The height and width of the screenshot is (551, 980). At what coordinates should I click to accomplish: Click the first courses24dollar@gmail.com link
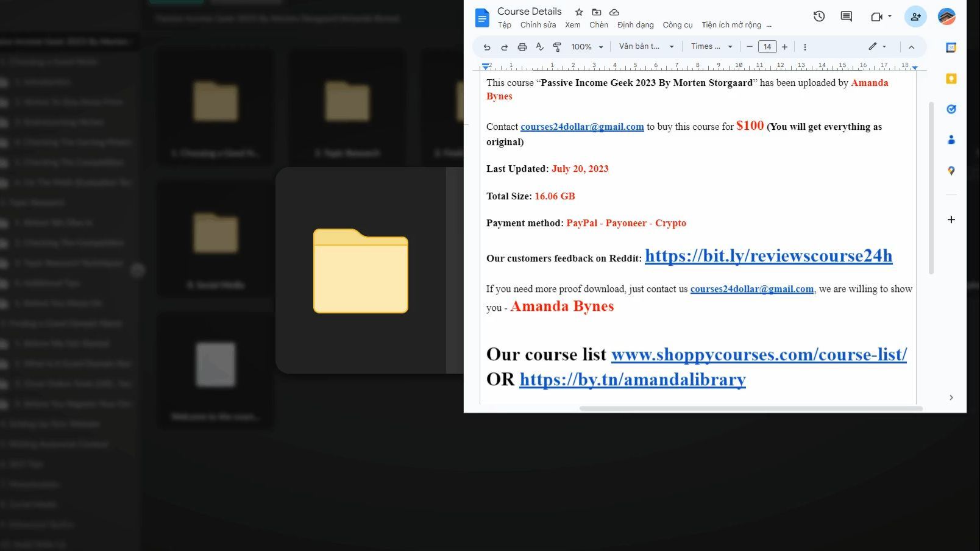tap(582, 127)
